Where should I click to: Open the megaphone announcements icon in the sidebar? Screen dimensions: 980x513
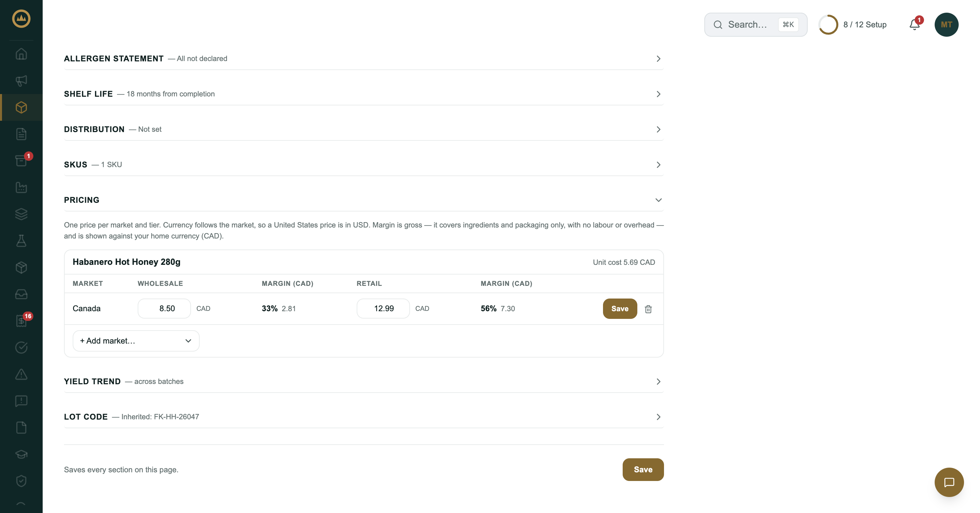tap(21, 81)
